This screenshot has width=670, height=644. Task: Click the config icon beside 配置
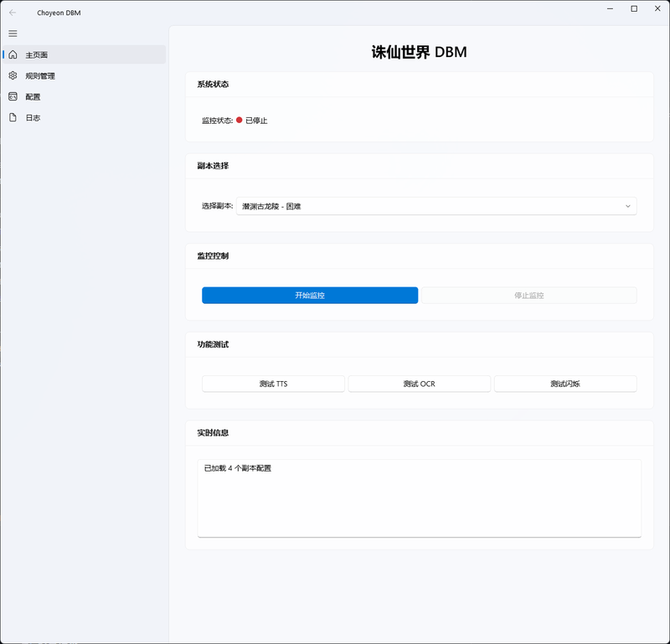[x=13, y=96]
